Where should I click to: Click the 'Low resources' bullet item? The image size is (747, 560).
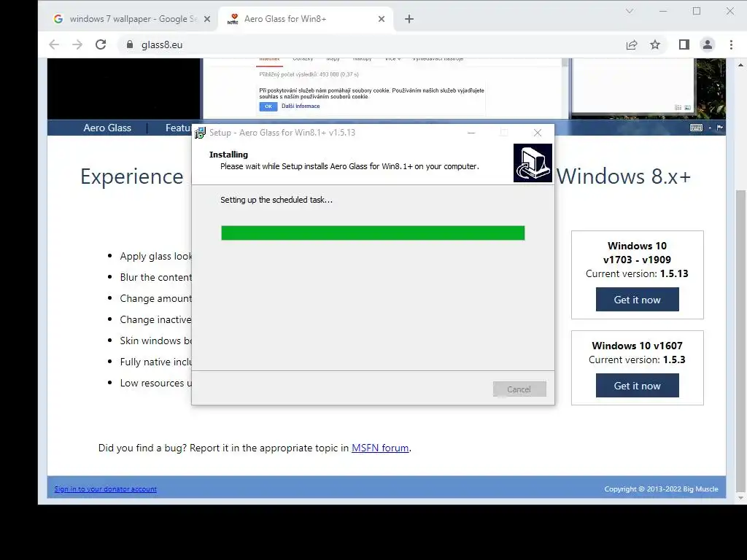tap(156, 384)
